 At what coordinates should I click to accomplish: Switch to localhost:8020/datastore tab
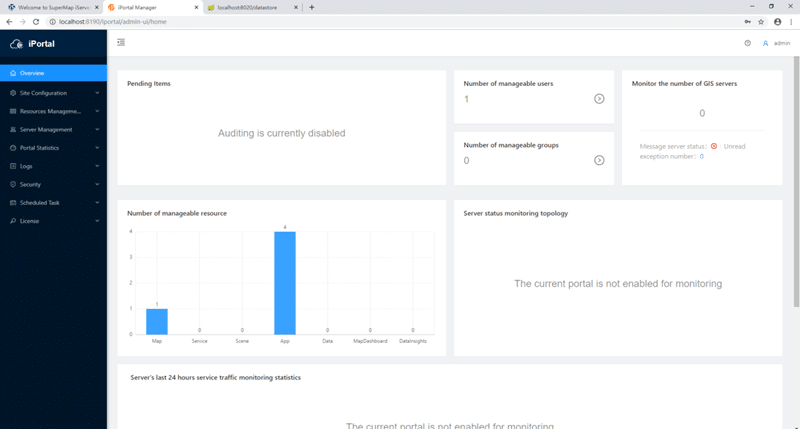coord(252,7)
